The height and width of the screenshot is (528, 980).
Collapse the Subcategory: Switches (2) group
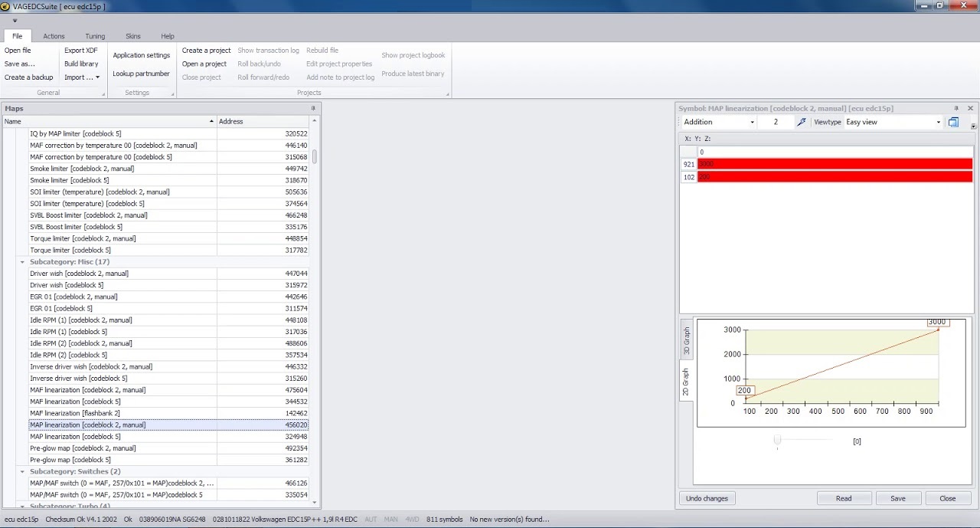point(22,471)
